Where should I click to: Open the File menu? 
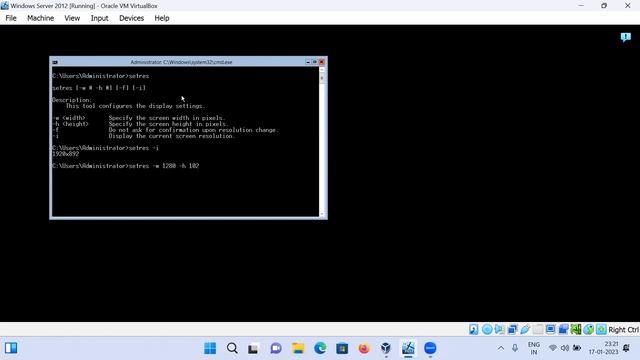(11, 18)
